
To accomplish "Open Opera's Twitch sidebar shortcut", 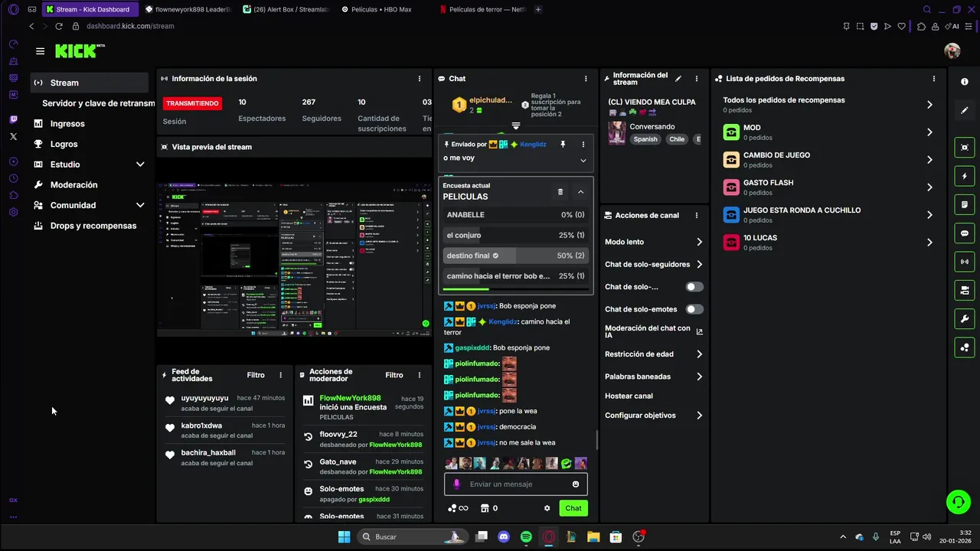I will click(14, 119).
